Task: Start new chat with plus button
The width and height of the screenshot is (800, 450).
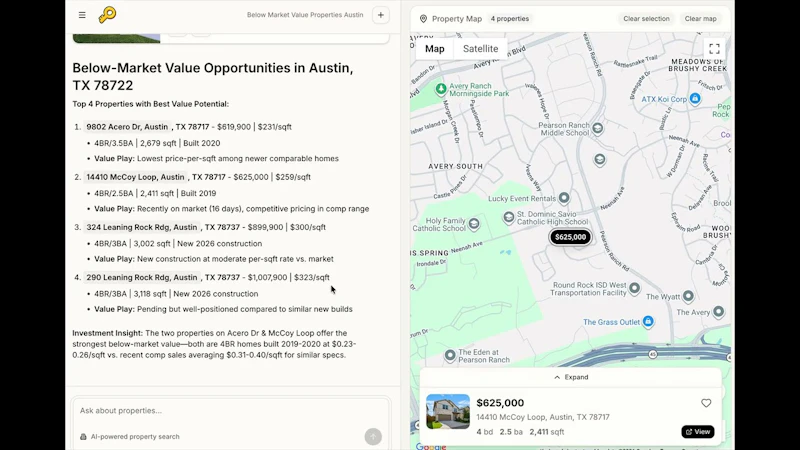Action: (x=381, y=15)
